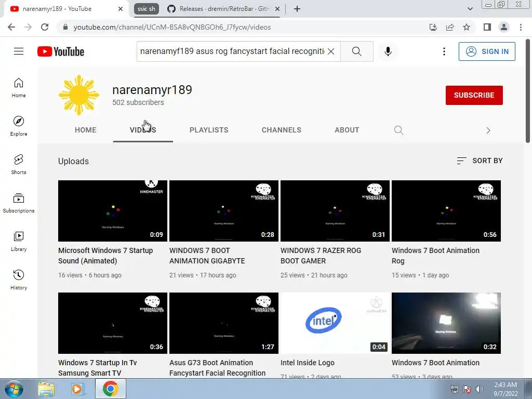
Task: Open Explore in the sidebar
Action: [x=19, y=126]
